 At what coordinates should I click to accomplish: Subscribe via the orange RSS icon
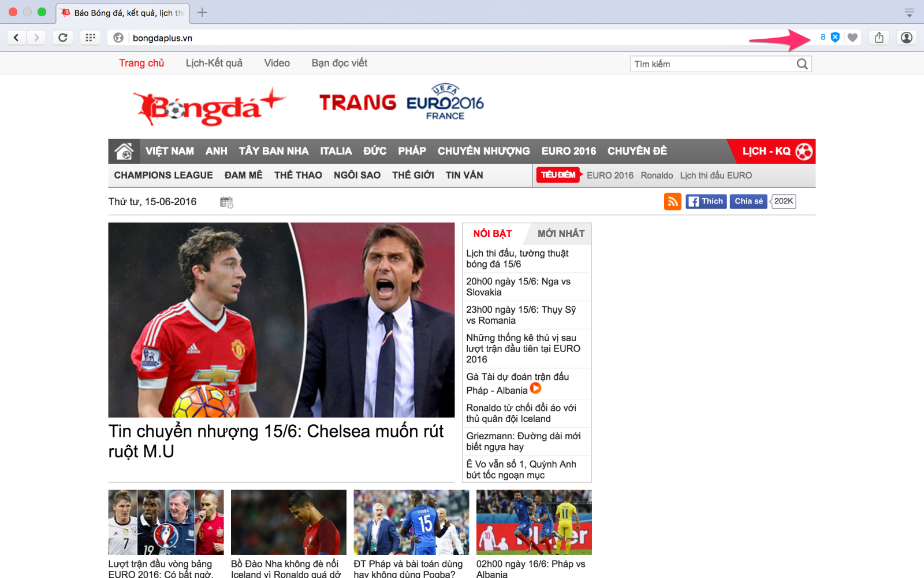[672, 201]
